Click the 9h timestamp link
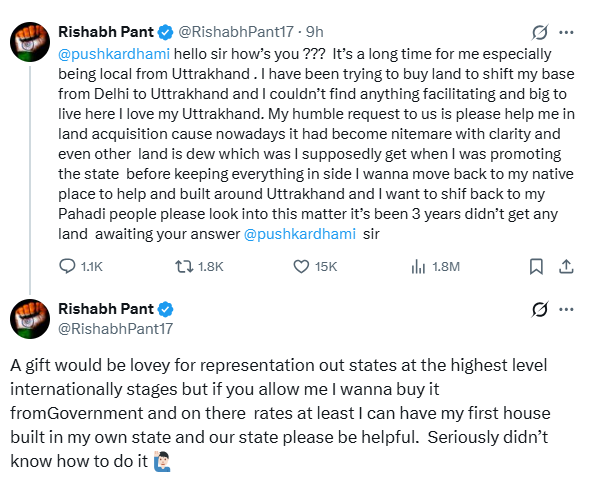This screenshot has width=589, height=481. 314,32
